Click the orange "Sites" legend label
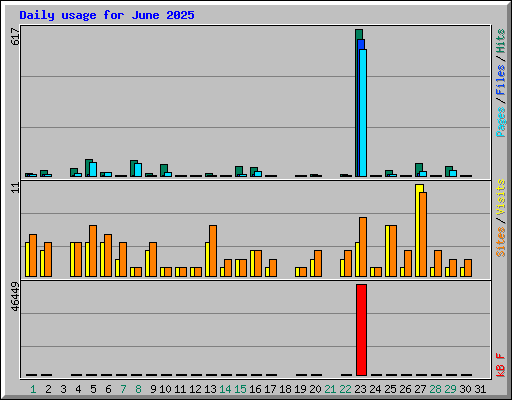 [x=501, y=242]
